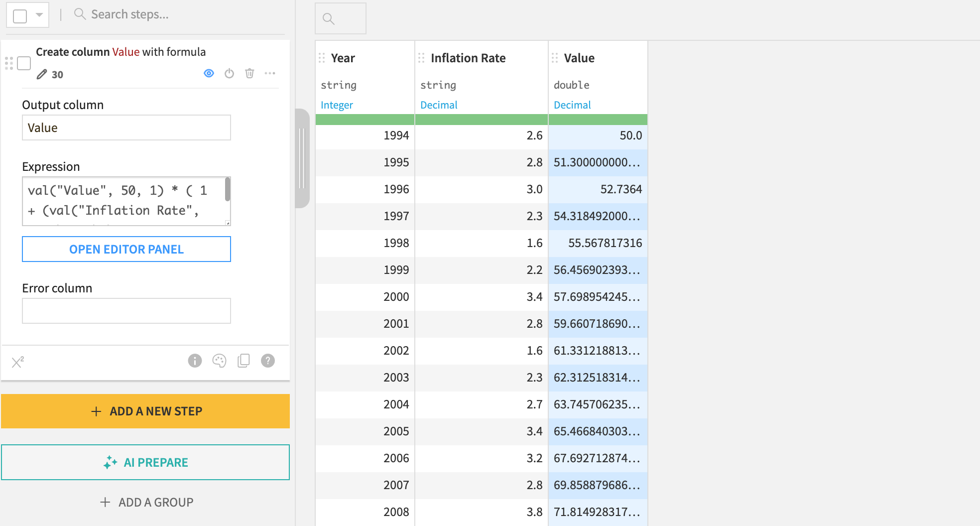980x526 pixels.
Task: Click the panel collapse handle
Action: pos(302,158)
